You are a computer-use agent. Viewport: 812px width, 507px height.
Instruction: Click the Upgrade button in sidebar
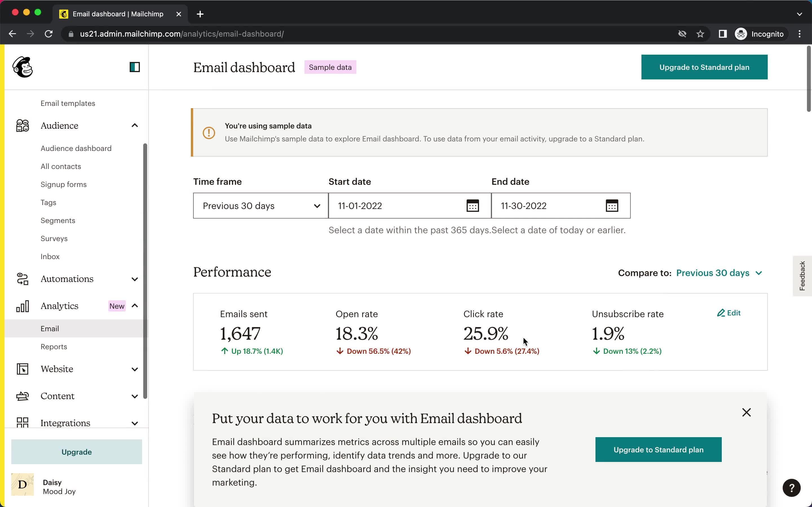tap(77, 452)
